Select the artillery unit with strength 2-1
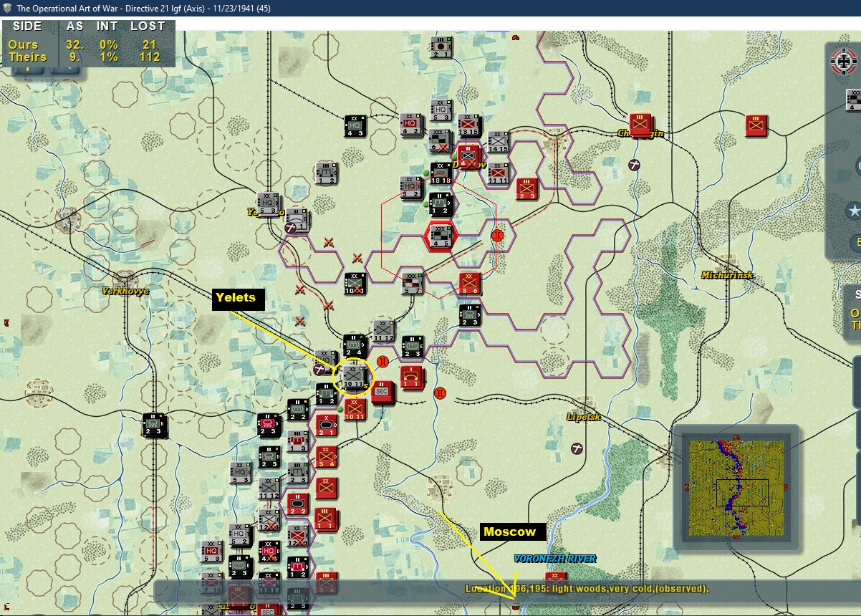 (x=441, y=47)
